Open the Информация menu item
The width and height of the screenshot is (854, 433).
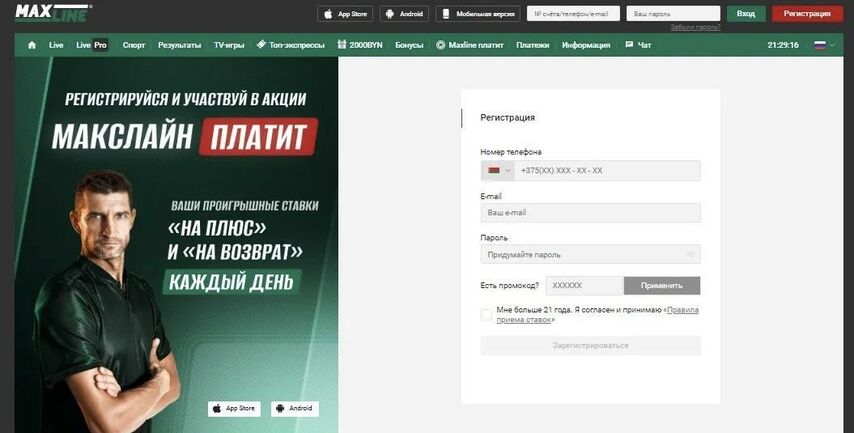pos(586,45)
